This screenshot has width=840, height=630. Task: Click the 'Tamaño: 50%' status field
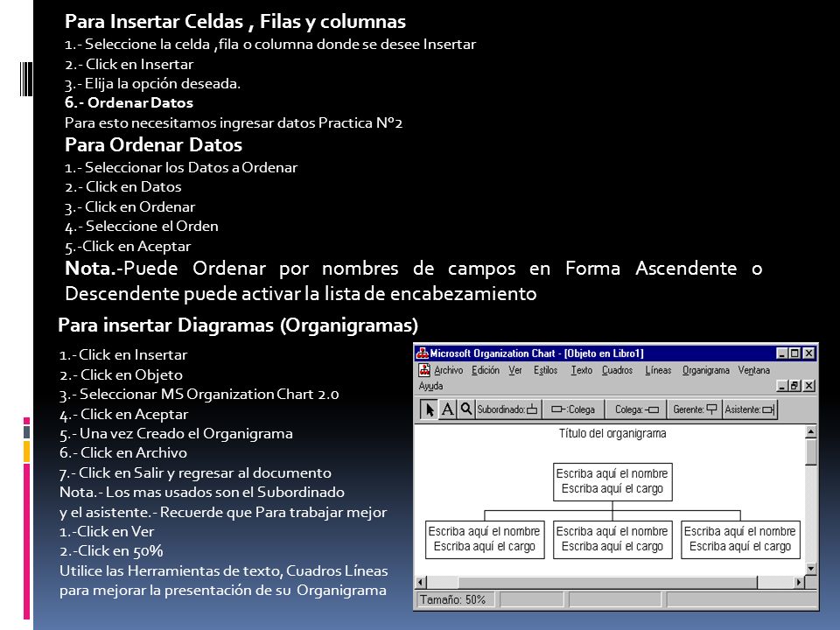point(455,599)
